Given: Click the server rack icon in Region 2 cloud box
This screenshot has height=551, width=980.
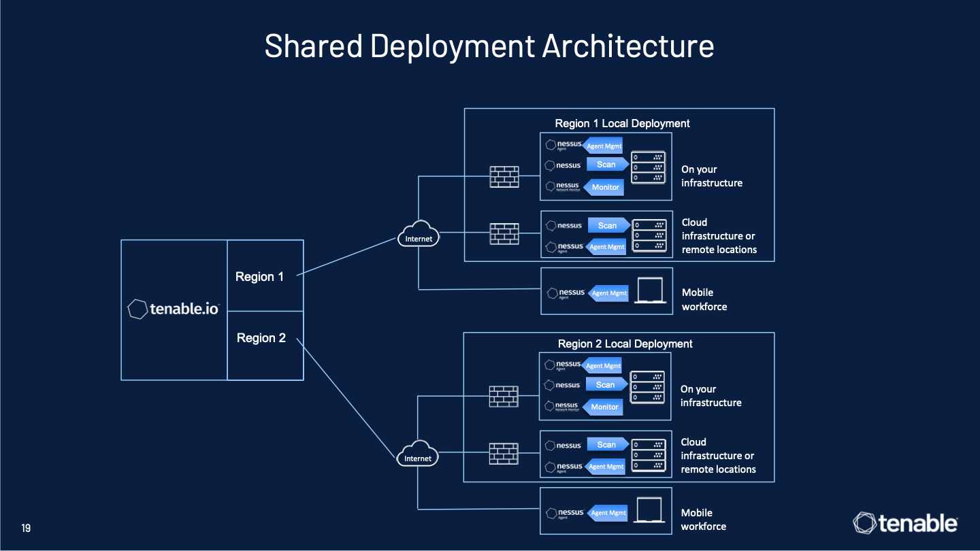Looking at the screenshot, I should (x=648, y=455).
